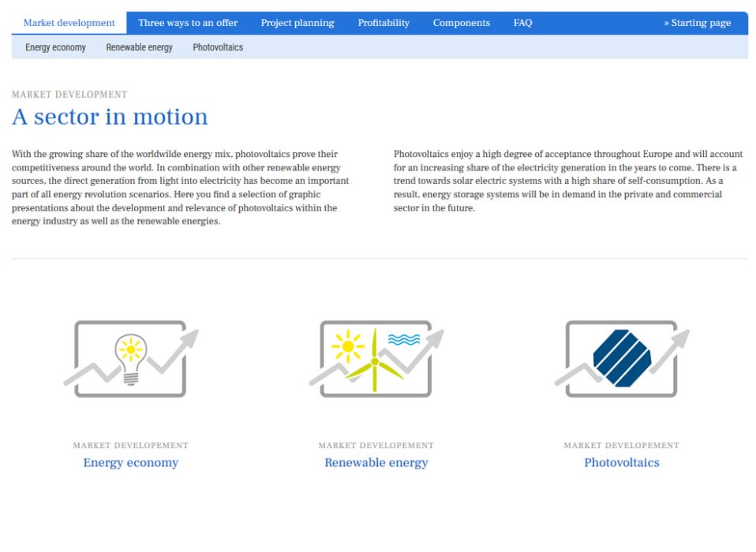Open the Energy economy link below its icon
The image size is (756, 552).
tap(130, 462)
